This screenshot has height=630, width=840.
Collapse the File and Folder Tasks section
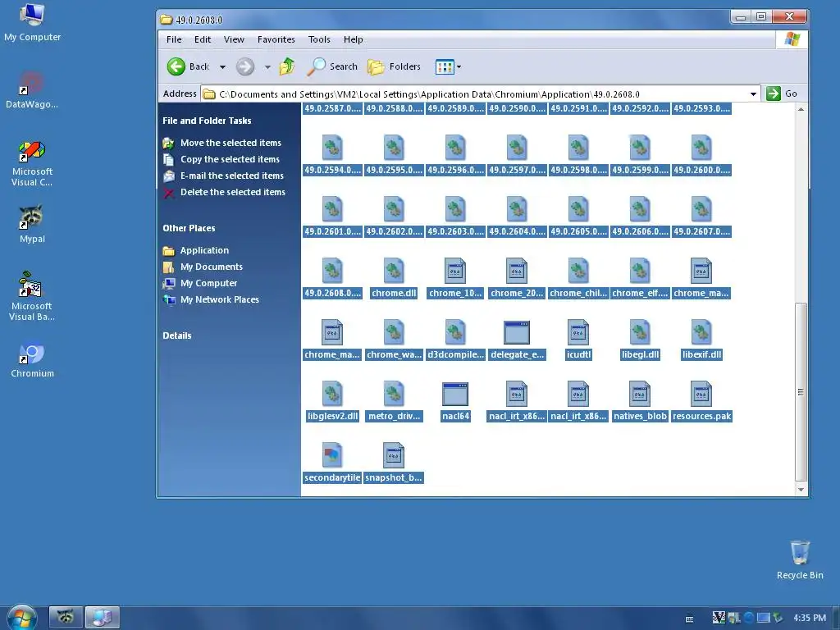pyautogui.click(x=207, y=121)
